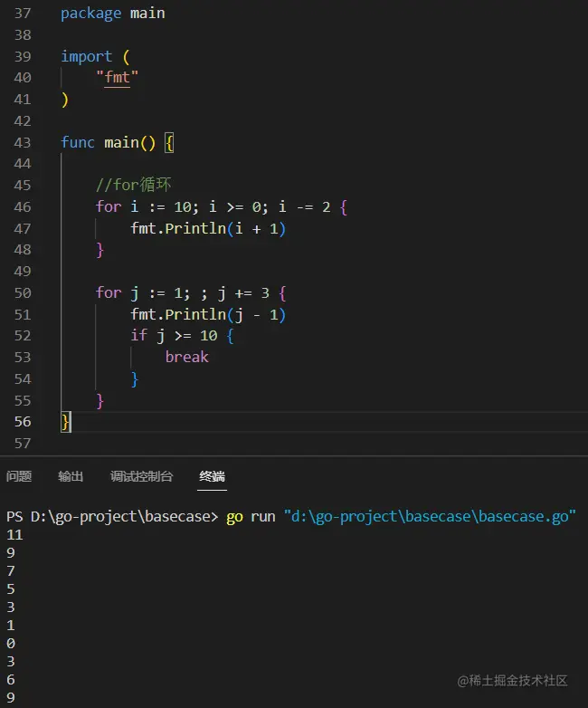Click the terminal output line "0"
This screenshot has width=588, height=708.
click(11, 644)
